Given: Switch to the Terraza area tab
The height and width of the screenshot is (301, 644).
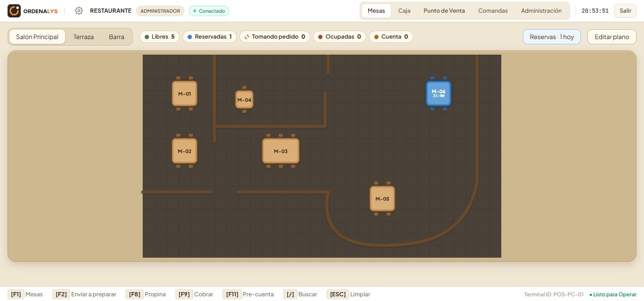Looking at the screenshot, I should click(83, 37).
